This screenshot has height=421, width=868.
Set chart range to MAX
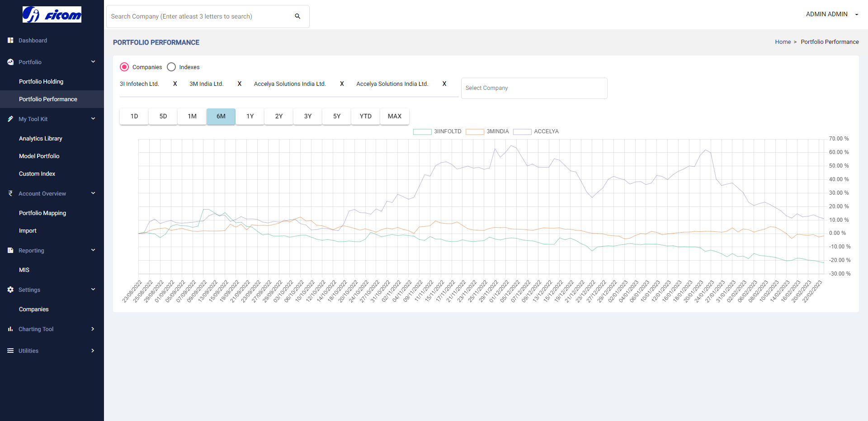point(395,117)
